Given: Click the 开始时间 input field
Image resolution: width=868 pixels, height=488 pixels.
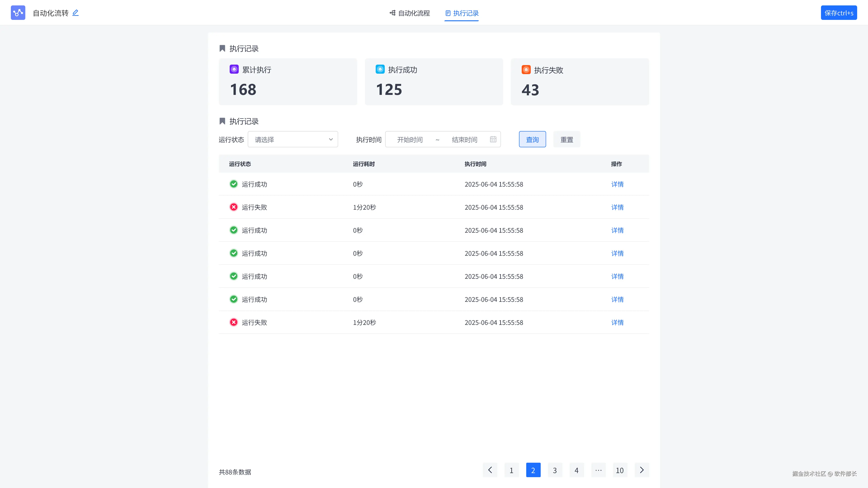Looking at the screenshot, I should coord(409,139).
